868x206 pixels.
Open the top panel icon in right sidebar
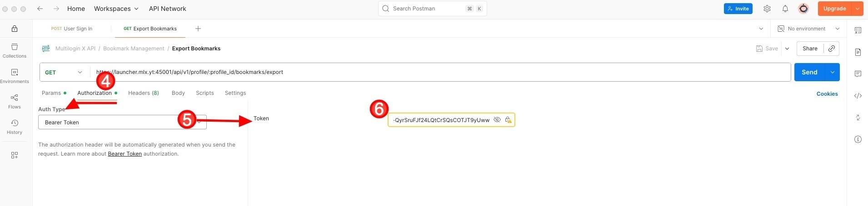pos(858,30)
